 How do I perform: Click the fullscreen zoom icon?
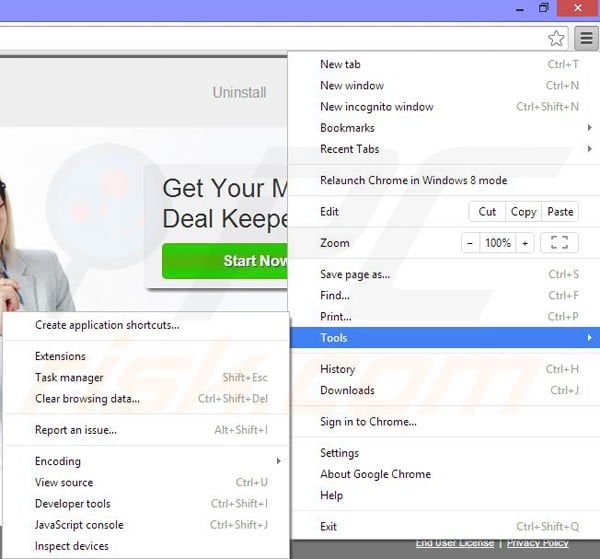tap(559, 243)
